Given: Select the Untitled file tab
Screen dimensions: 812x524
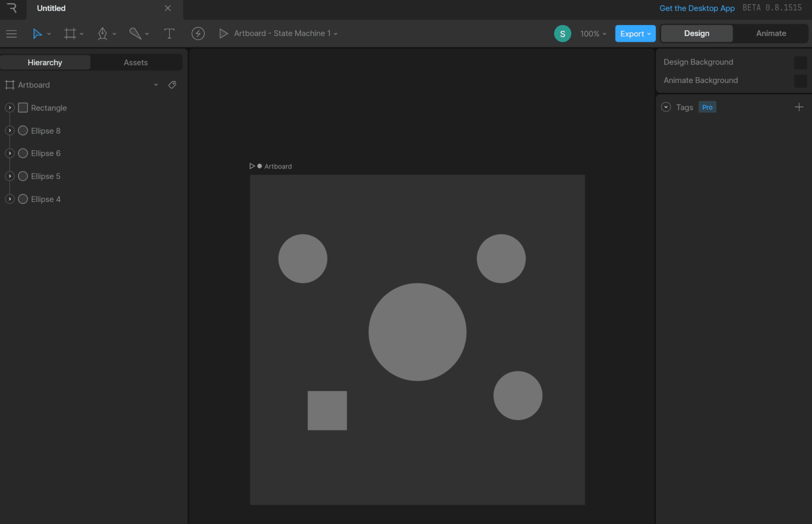Looking at the screenshot, I should 51,8.
